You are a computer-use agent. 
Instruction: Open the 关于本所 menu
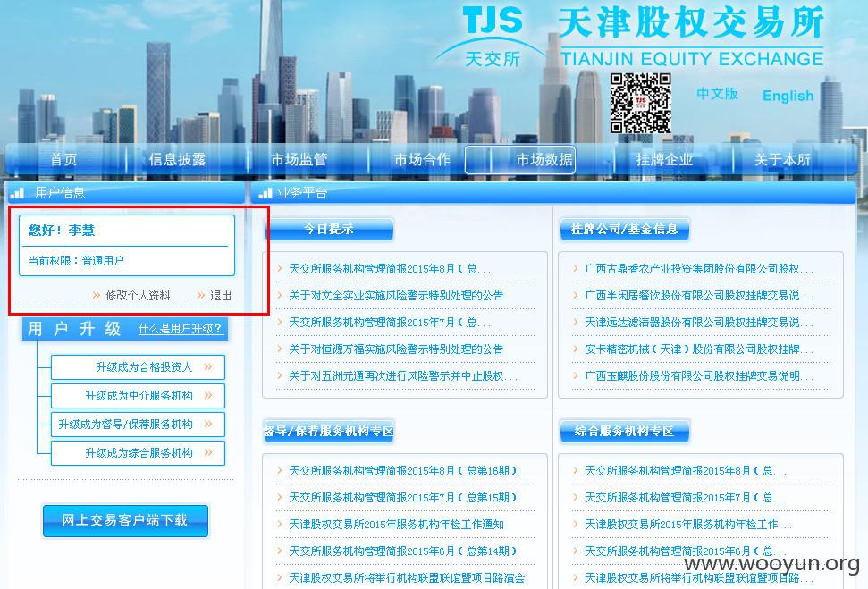[x=782, y=160]
